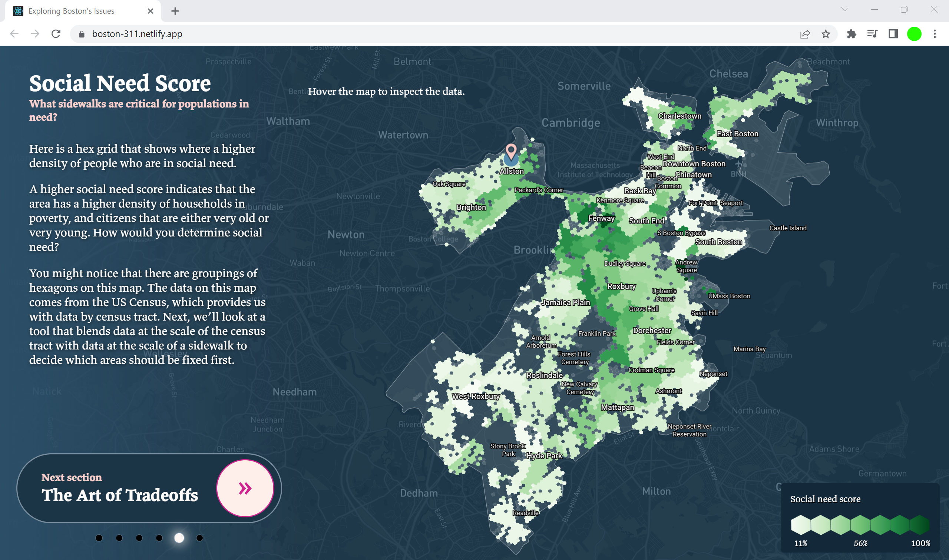Expand the tab search dropdown arrow

[x=845, y=10]
